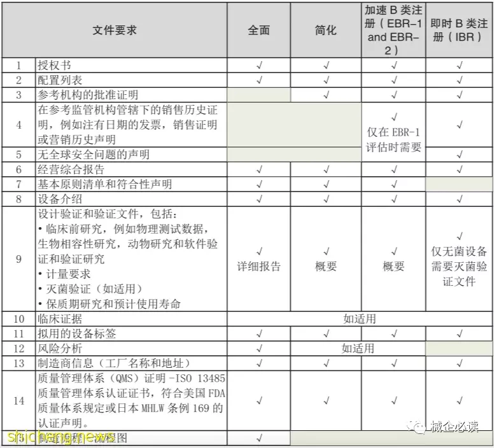The height and width of the screenshot is (448, 494).
Task: Click the 简化 checkmark for 拟用的设备标签
Action: coord(327,333)
